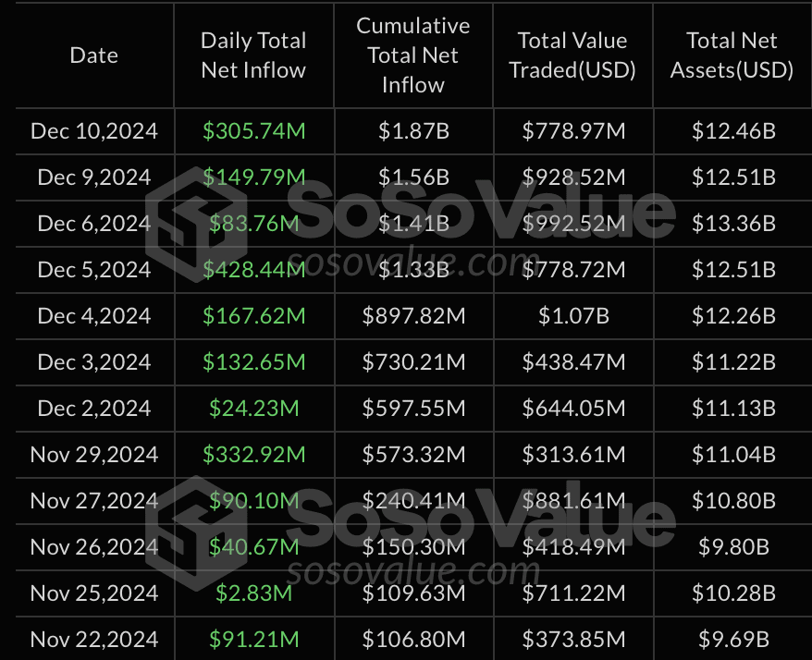Select the Nov 29,2024 date cell
The width and height of the screenshot is (812, 660).
(x=93, y=455)
